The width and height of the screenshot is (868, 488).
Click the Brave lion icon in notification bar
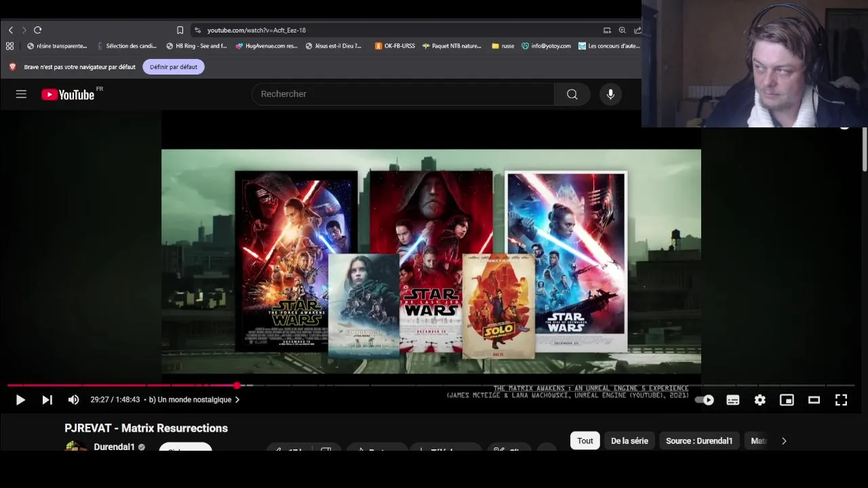(x=12, y=67)
